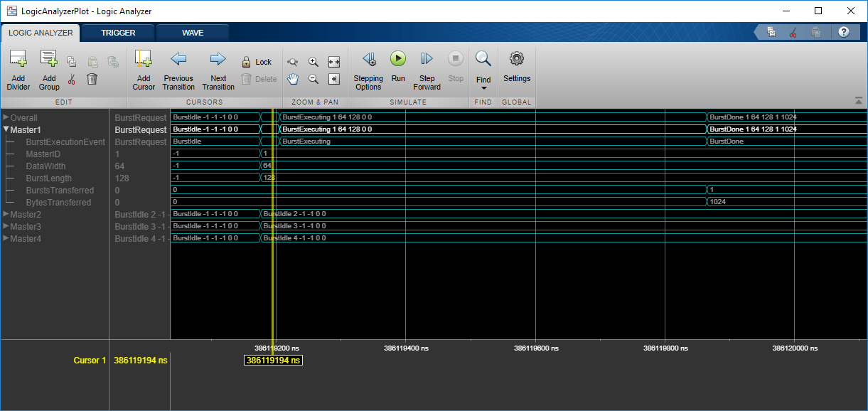Select the pan hand tool
868x411 pixels.
click(292, 78)
